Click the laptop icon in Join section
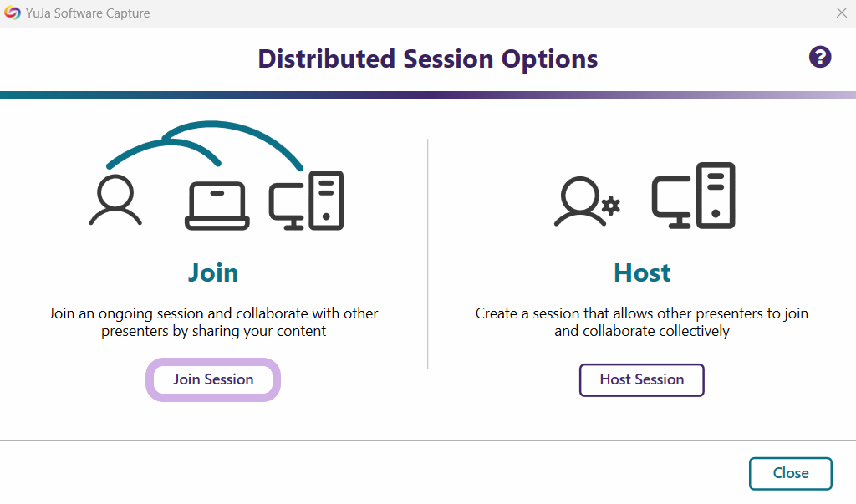 [x=217, y=205]
